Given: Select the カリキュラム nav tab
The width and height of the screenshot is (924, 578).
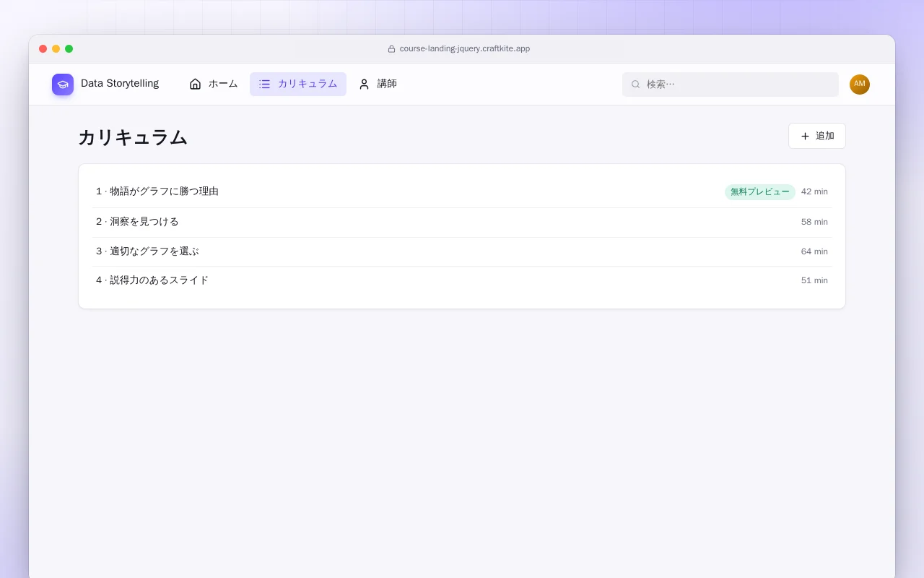Looking at the screenshot, I should [x=298, y=84].
